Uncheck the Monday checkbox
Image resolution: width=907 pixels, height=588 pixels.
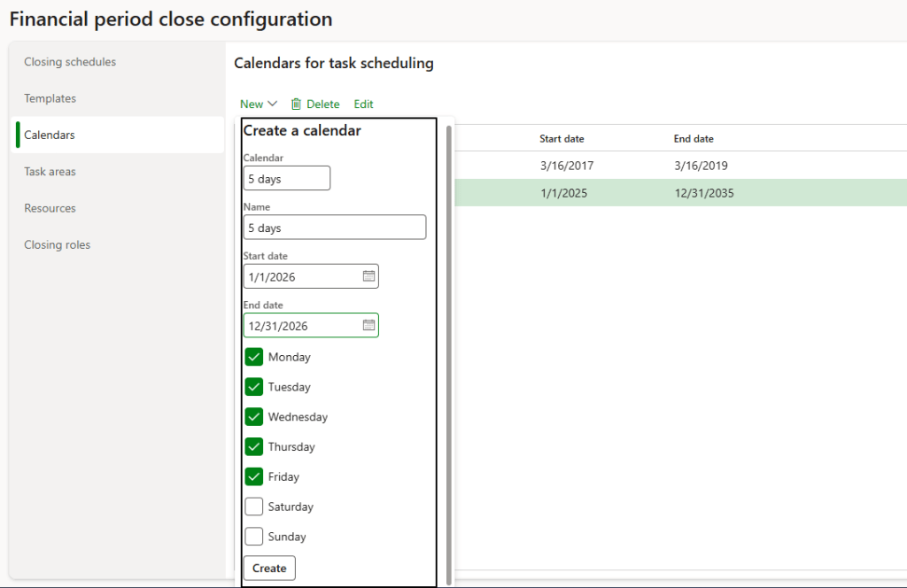pyautogui.click(x=254, y=357)
